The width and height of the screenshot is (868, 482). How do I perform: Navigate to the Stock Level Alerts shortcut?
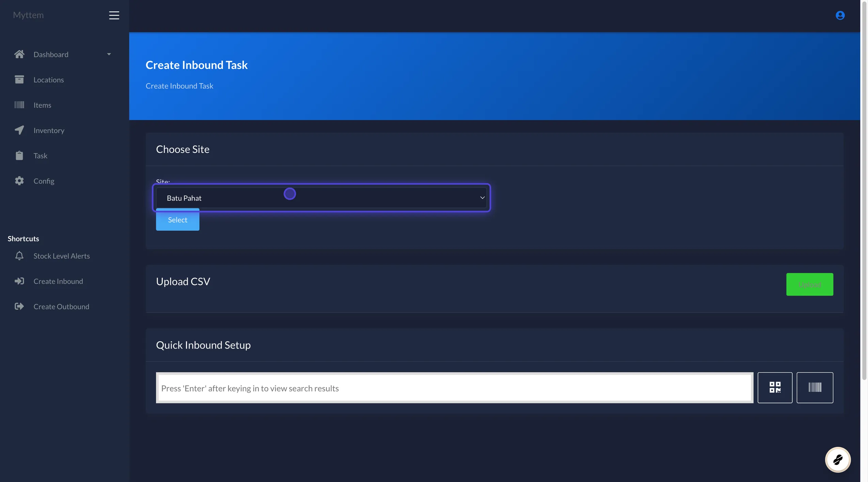tap(62, 256)
